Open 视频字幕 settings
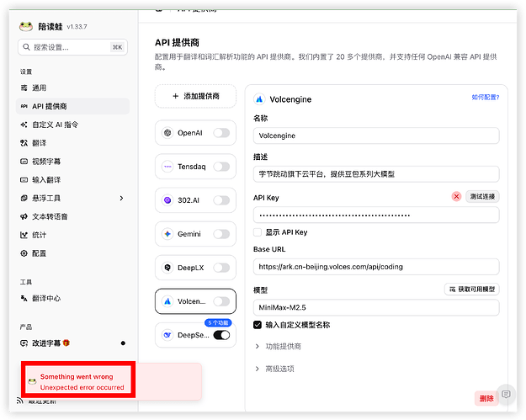 coord(72,162)
